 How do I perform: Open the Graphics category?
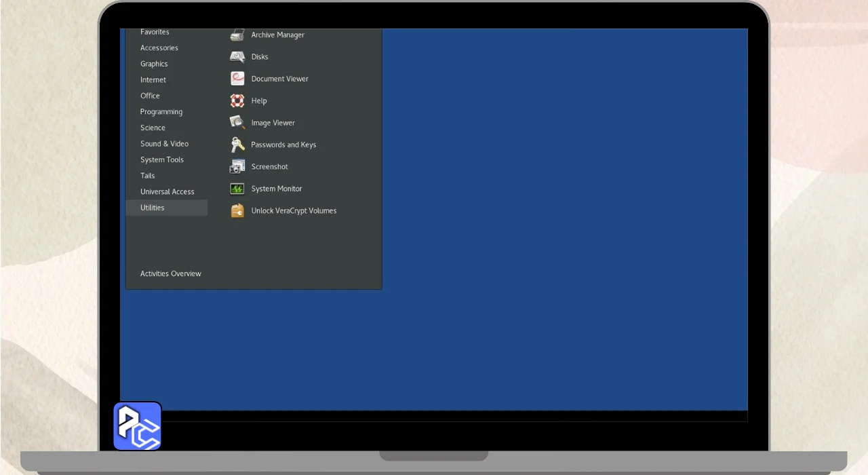pos(154,64)
